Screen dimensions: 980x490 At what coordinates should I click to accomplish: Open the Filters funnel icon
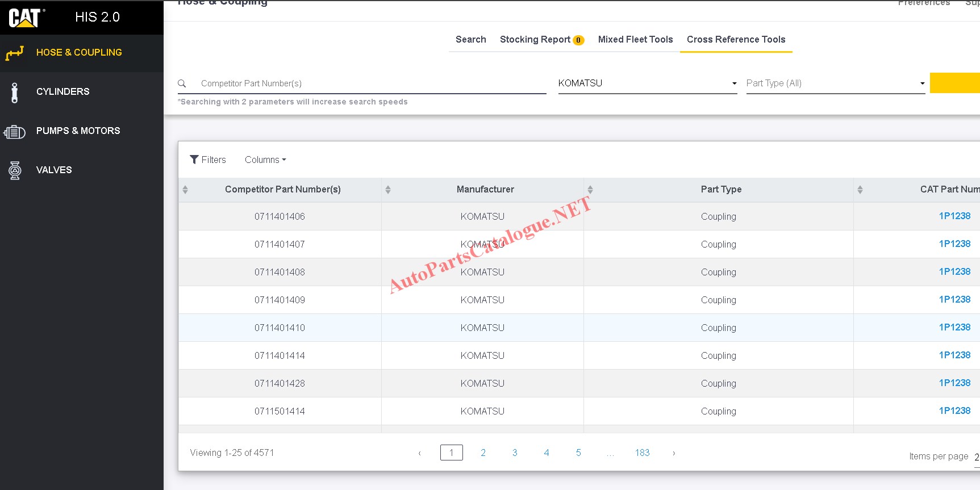[194, 160]
